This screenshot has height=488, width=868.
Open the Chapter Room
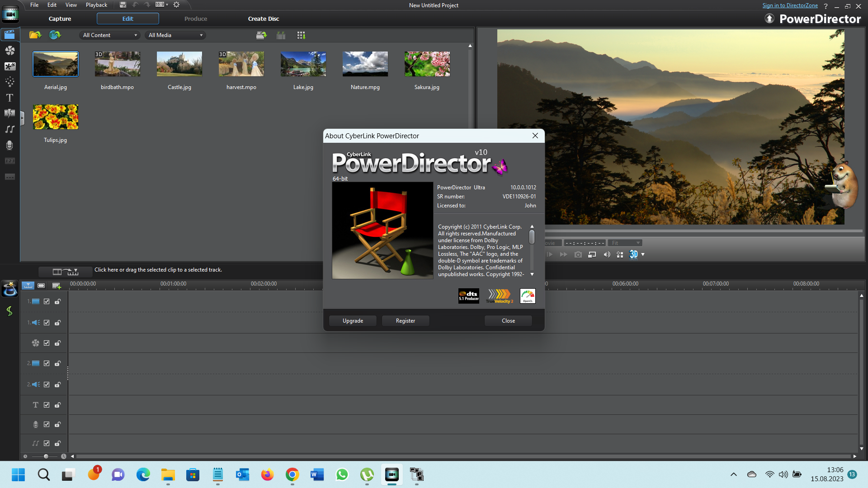point(9,161)
